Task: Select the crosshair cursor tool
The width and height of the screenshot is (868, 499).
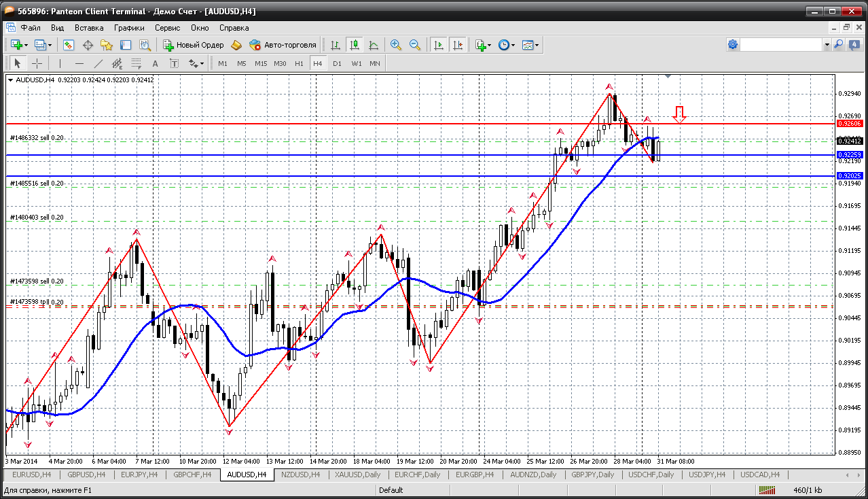Action: [37, 63]
